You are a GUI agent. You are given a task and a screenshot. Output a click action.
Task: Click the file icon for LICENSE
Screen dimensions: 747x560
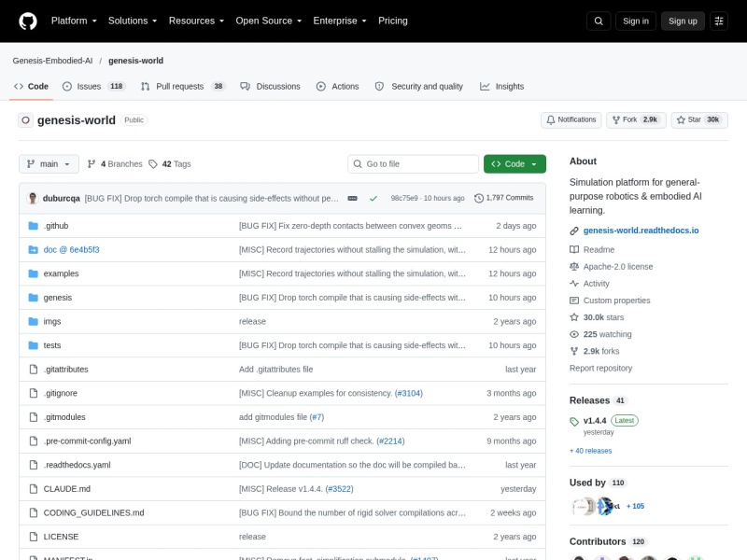click(x=34, y=537)
